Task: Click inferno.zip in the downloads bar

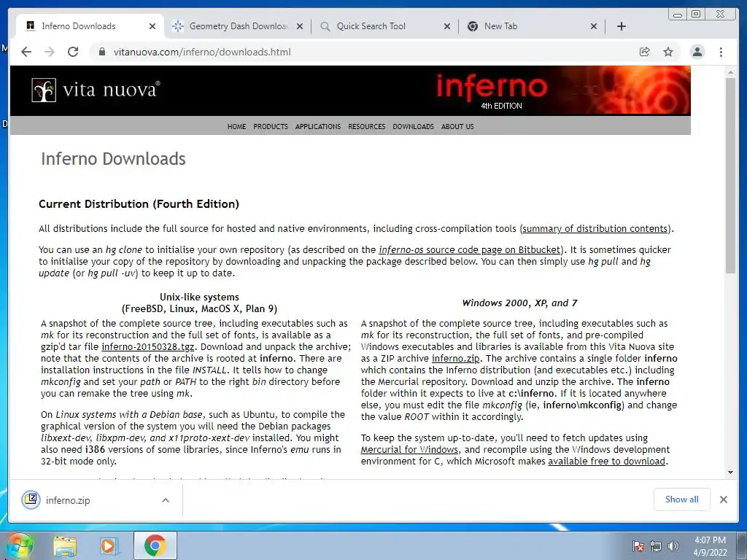Action: (x=68, y=500)
